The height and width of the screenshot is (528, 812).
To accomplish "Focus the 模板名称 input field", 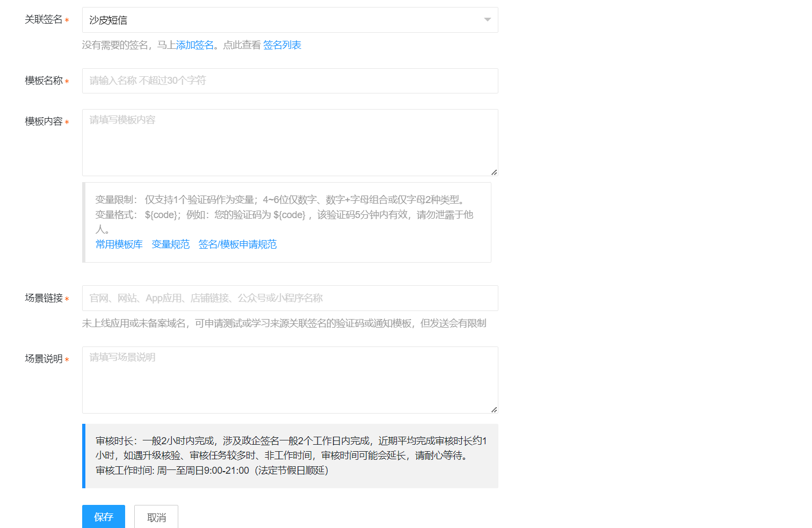I will [290, 81].
